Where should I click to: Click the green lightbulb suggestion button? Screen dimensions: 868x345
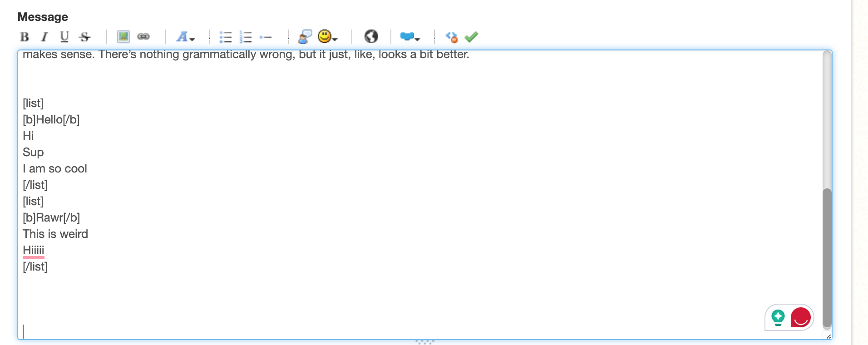coord(778,317)
